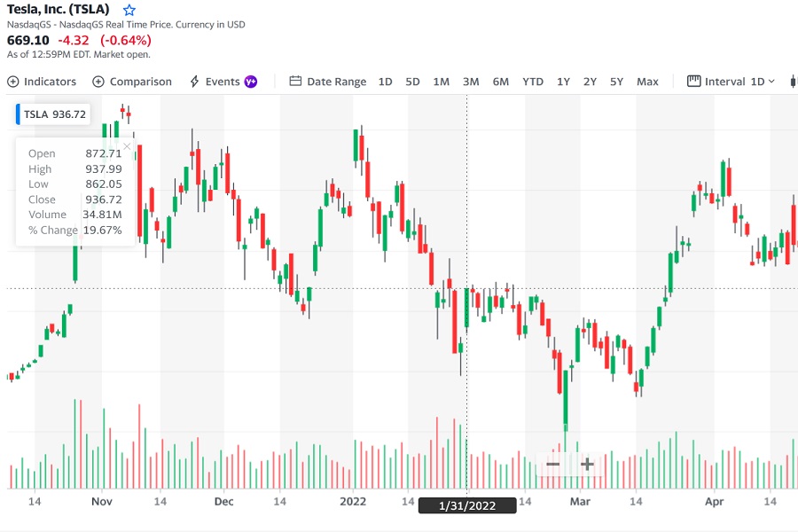Close the OHLC tooltip with the X
The image size is (798, 532).
point(127,146)
